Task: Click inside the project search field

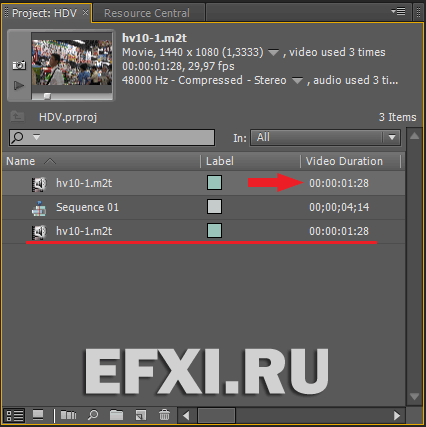Action: [112, 137]
